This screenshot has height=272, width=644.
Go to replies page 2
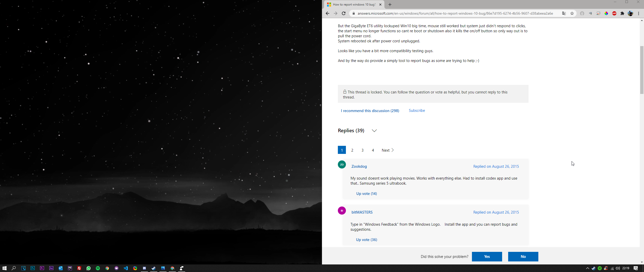[352, 150]
